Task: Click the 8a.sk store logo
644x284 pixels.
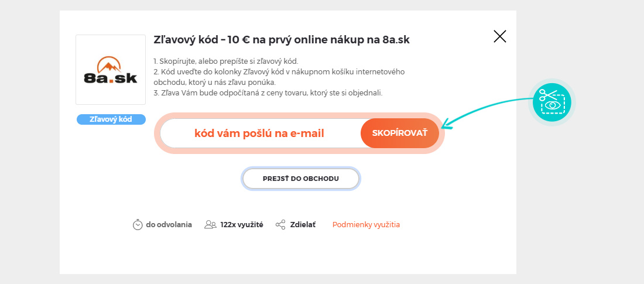Action: (x=111, y=70)
